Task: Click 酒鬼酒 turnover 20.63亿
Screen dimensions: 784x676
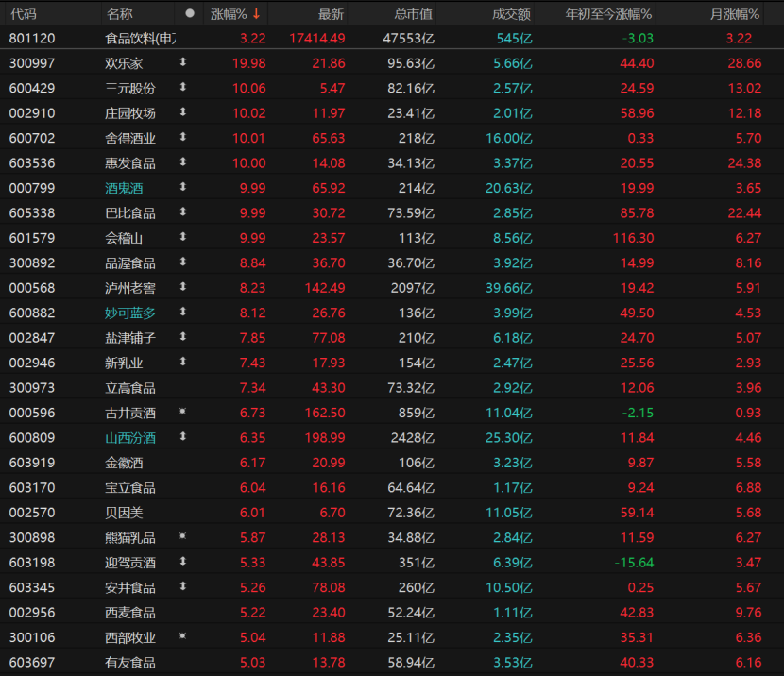Action: pyautogui.click(x=509, y=189)
